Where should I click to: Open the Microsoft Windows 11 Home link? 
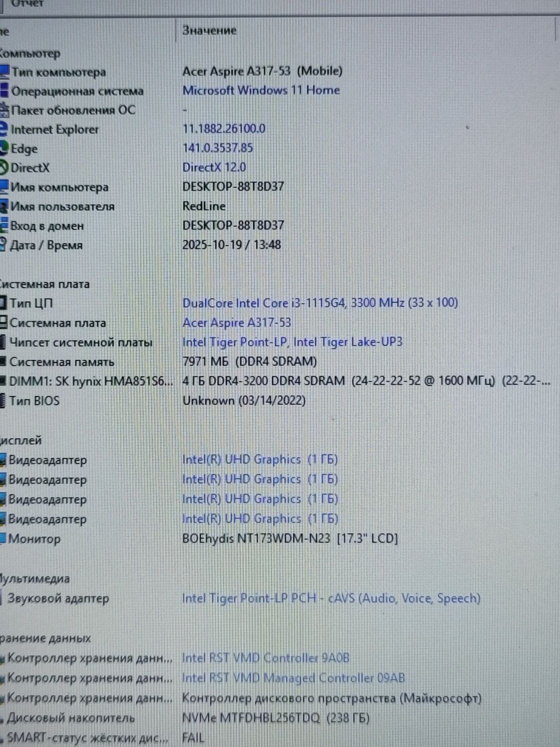point(261,91)
